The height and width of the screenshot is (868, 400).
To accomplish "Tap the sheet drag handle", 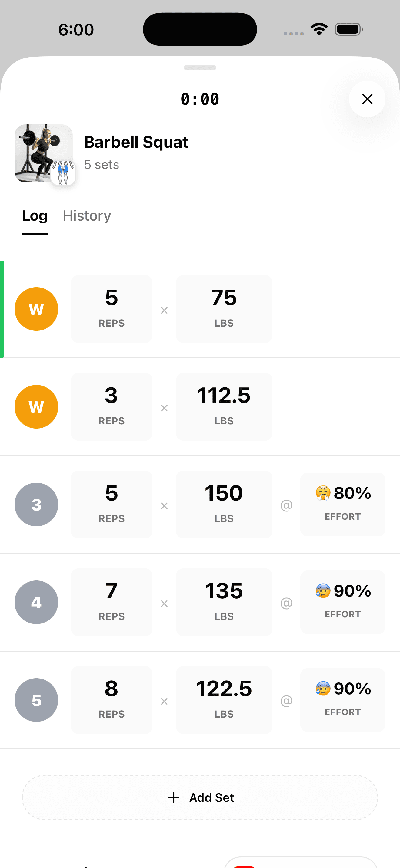I will click(200, 68).
